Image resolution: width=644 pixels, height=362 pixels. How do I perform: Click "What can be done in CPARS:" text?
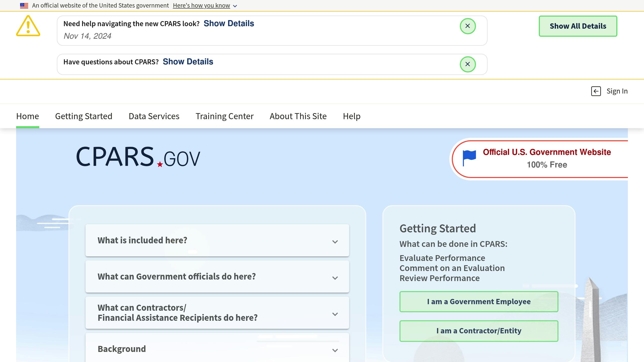pos(453,244)
